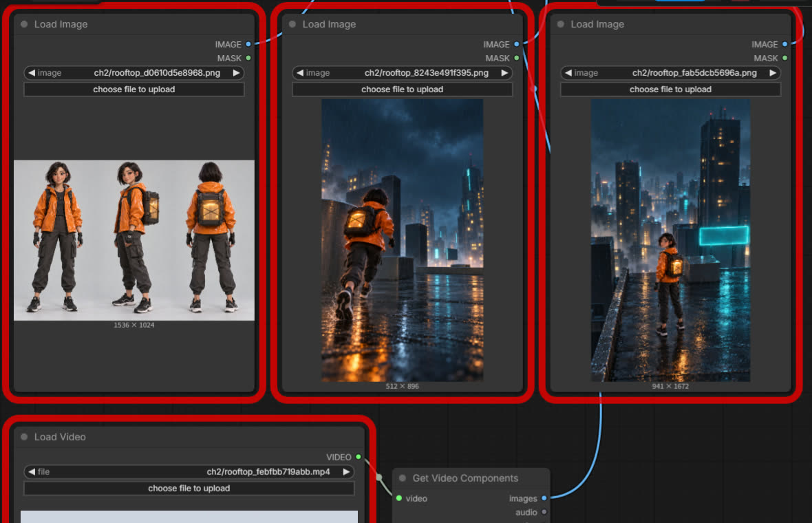Open image selector showing rooftop_fab5dcb5696a.png
This screenshot has width=812, height=523.
coord(671,73)
